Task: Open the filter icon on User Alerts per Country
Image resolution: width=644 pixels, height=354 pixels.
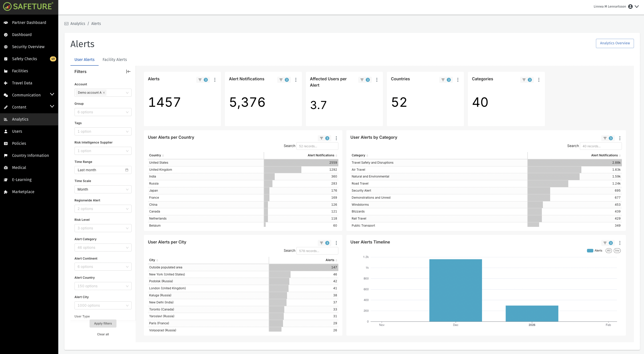Action: (x=321, y=138)
